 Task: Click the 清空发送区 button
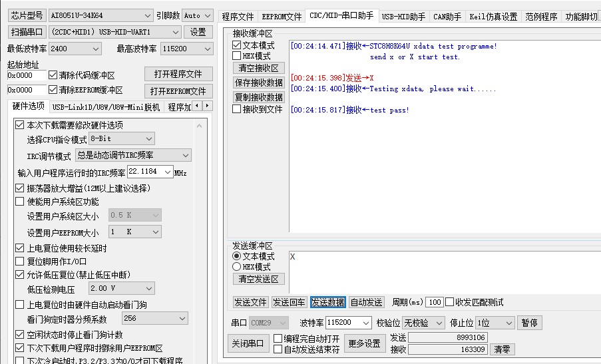[x=259, y=279]
